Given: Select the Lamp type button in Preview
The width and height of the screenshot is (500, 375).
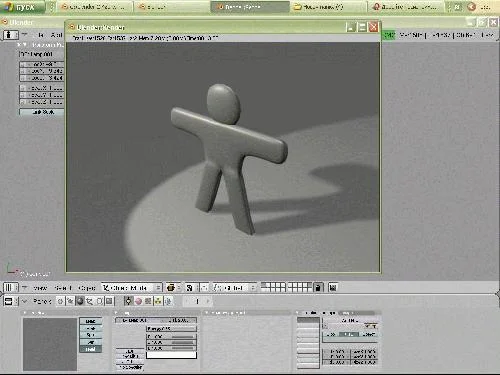Looking at the screenshot, I should click(x=91, y=321).
